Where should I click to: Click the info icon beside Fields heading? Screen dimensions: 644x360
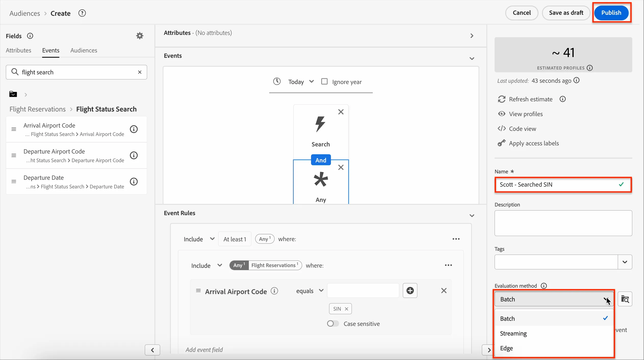pos(30,36)
